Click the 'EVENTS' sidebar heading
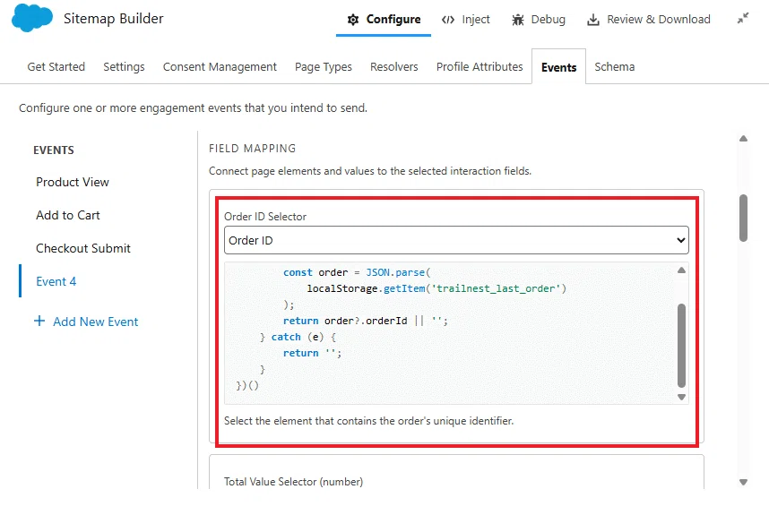The height and width of the screenshot is (532, 769). (x=54, y=150)
